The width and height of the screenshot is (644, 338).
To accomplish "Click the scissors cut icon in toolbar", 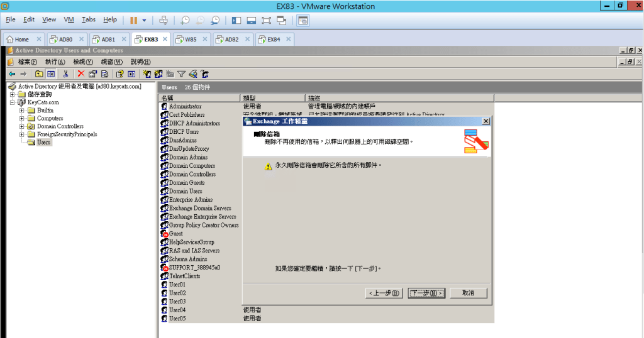I will [x=65, y=74].
